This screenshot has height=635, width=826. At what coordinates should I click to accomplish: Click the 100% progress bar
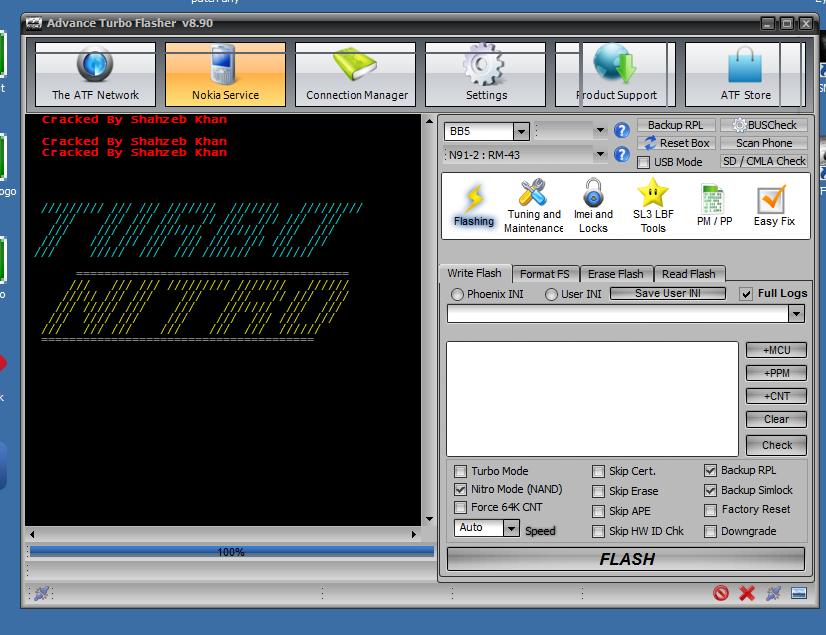(232, 552)
